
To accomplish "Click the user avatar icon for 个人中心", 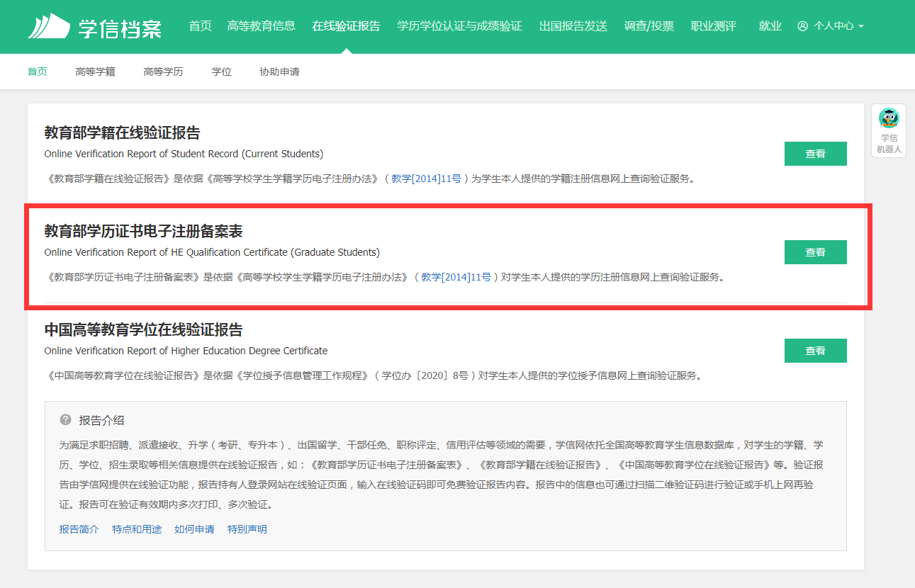I will tap(802, 26).
